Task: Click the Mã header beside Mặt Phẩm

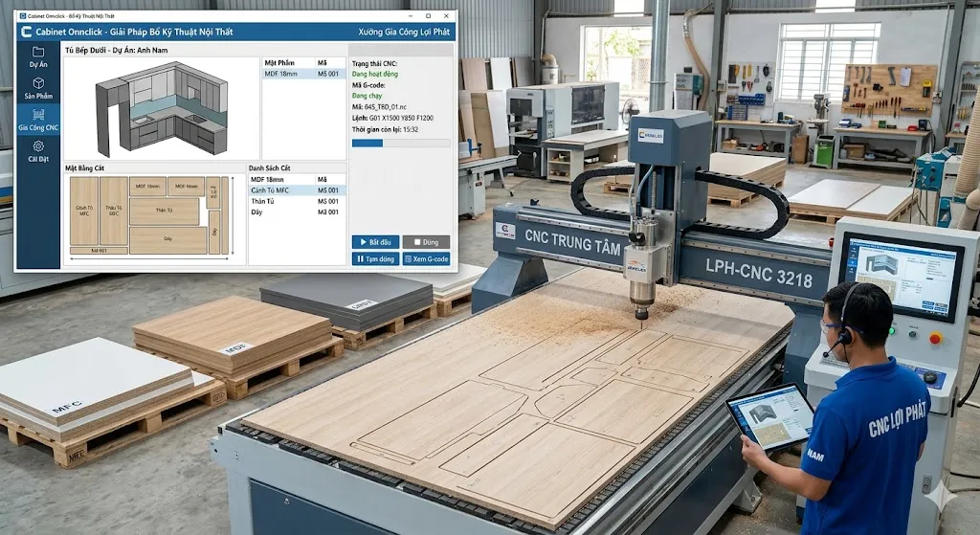Action: coord(322,63)
